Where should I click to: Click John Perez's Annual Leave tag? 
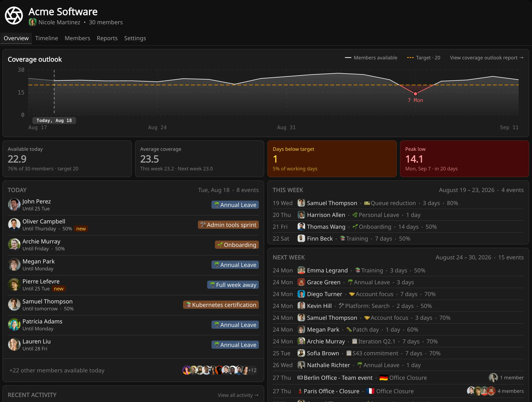point(235,205)
